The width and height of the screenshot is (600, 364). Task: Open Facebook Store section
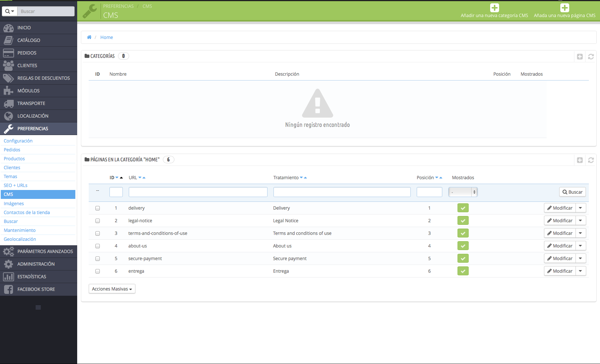click(39, 289)
